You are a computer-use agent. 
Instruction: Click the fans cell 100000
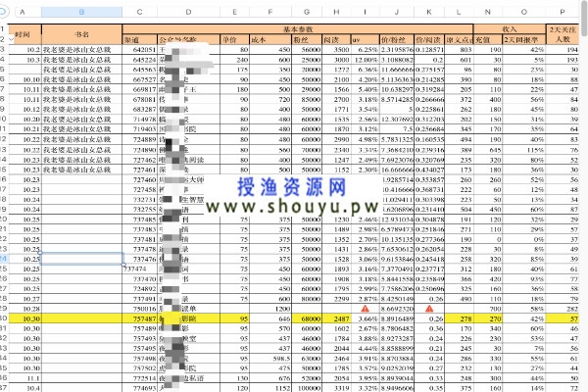point(307,388)
